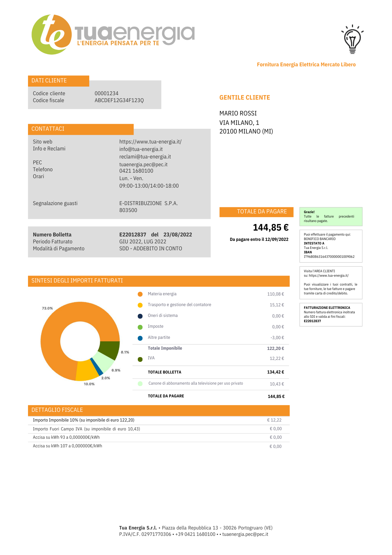Viewport: 392px width, 555px height.
Task: Click the light bulb icon
Action: coord(352,39)
